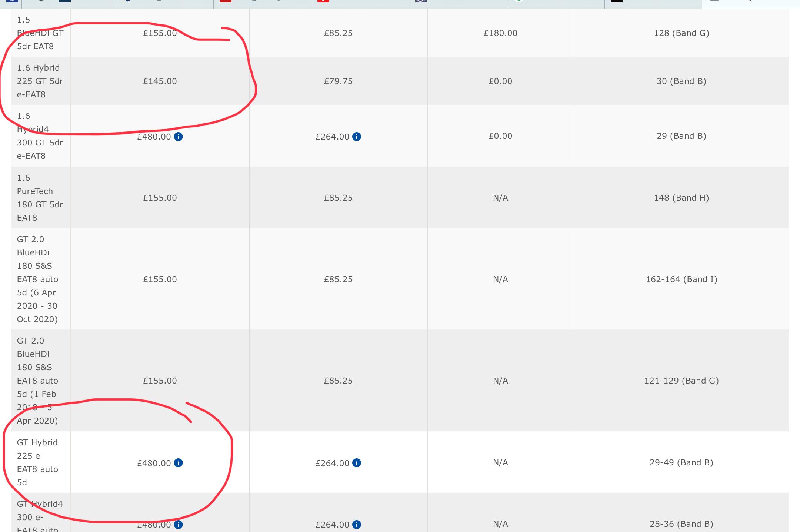
Task: Click the 162-164 (Band I) cell
Action: tap(681, 279)
